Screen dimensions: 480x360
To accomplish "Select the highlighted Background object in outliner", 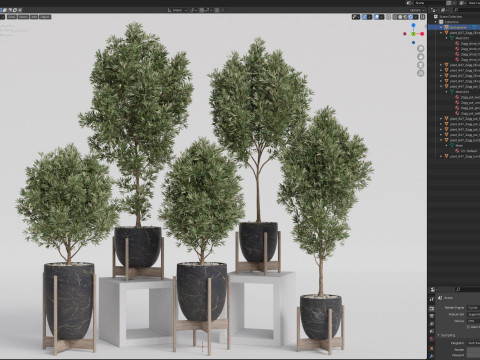I will pyautogui.click(x=458, y=27).
